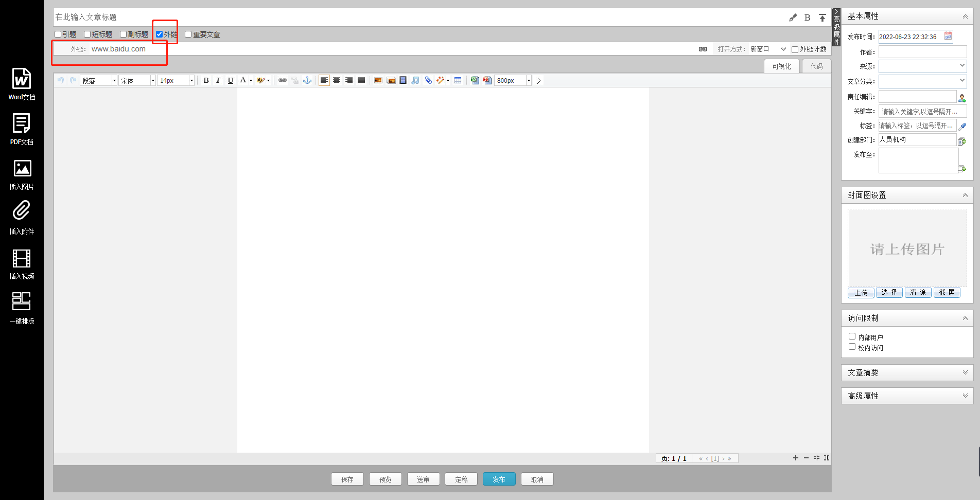Click the article title input field

419,17
